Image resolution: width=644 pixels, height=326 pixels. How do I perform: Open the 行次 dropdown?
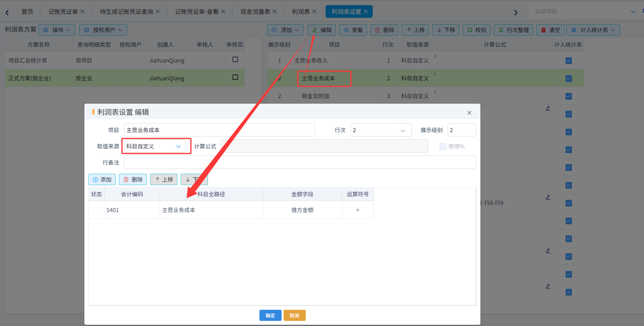click(x=381, y=130)
